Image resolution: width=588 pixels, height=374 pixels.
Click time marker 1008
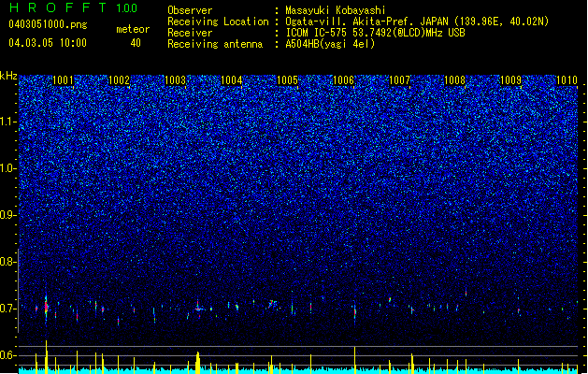[455, 80]
